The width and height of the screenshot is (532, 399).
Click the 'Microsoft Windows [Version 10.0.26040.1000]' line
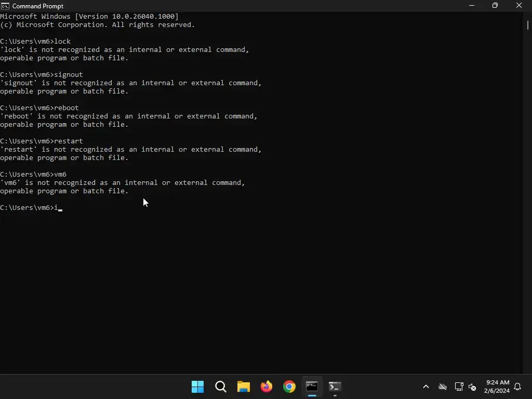click(x=89, y=16)
